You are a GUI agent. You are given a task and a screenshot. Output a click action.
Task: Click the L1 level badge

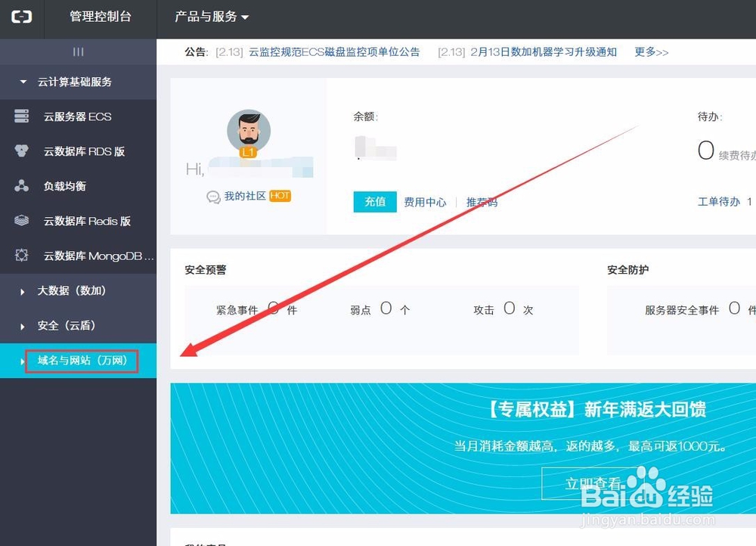point(248,153)
